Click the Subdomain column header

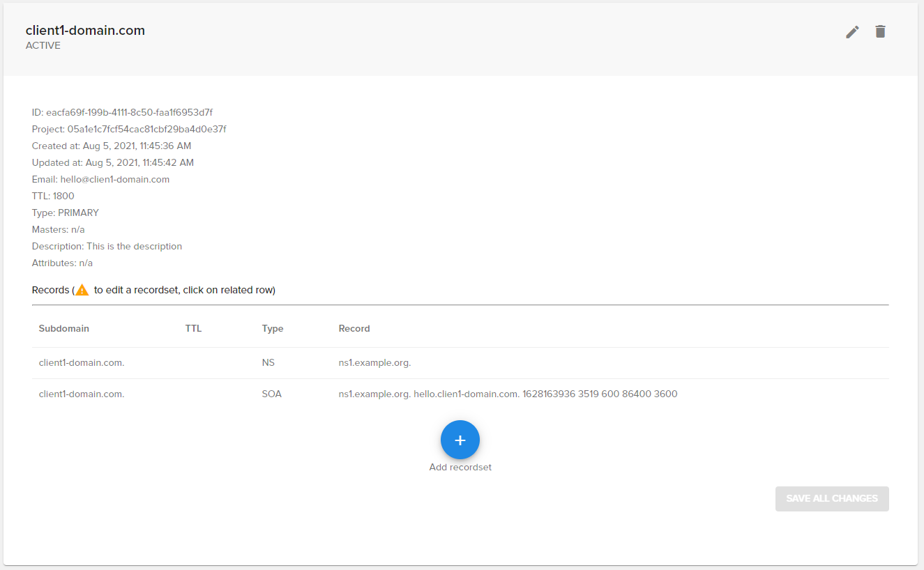click(x=64, y=328)
